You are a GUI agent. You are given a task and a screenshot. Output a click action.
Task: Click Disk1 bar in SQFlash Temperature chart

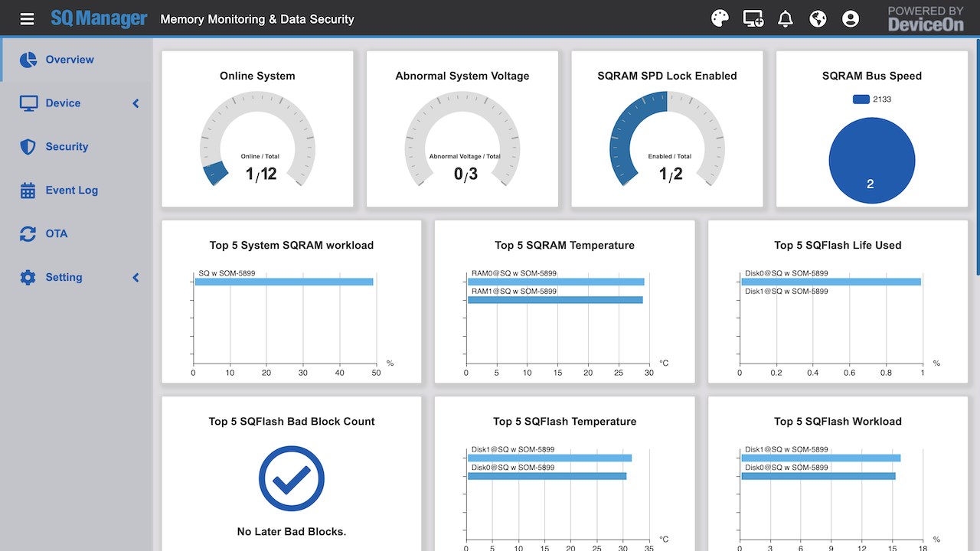click(x=550, y=458)
